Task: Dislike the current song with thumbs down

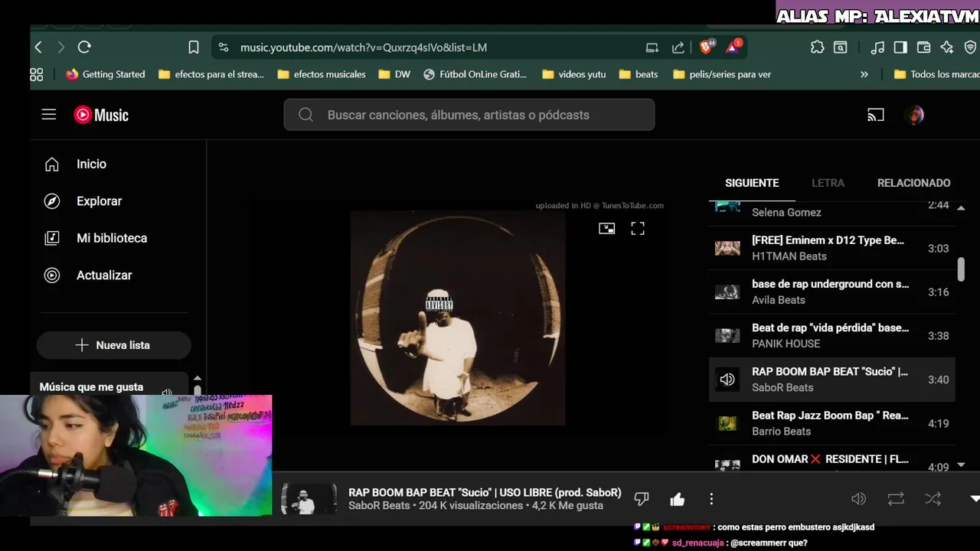Action: pyautogui.click(x=642, y=499)
